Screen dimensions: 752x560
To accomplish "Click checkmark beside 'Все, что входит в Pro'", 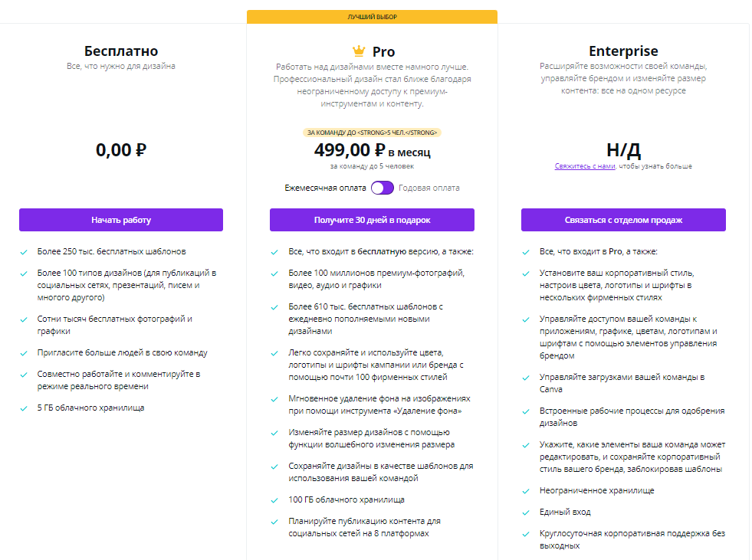I will click(526, 252).
